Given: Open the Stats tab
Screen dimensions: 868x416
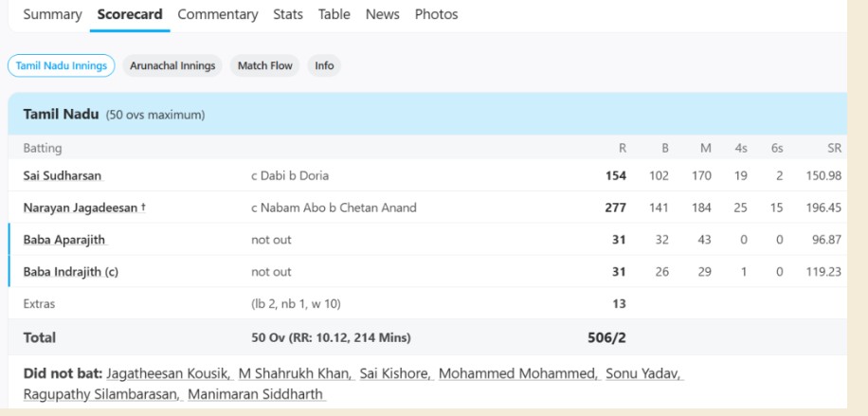Looking at the screenshot, I should click(x=288, y=14).
